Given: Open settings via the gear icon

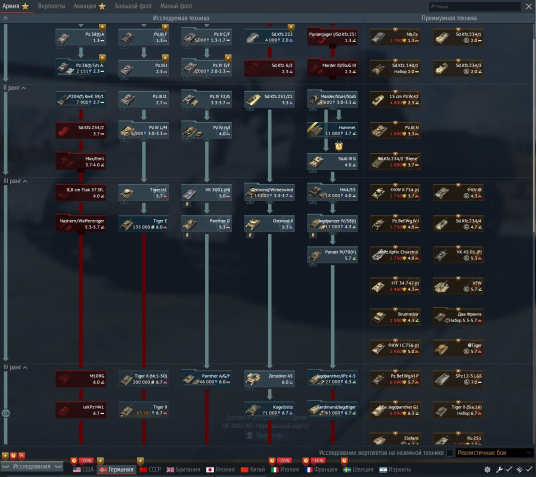Looking at the screenshot, I should point(487,469).
